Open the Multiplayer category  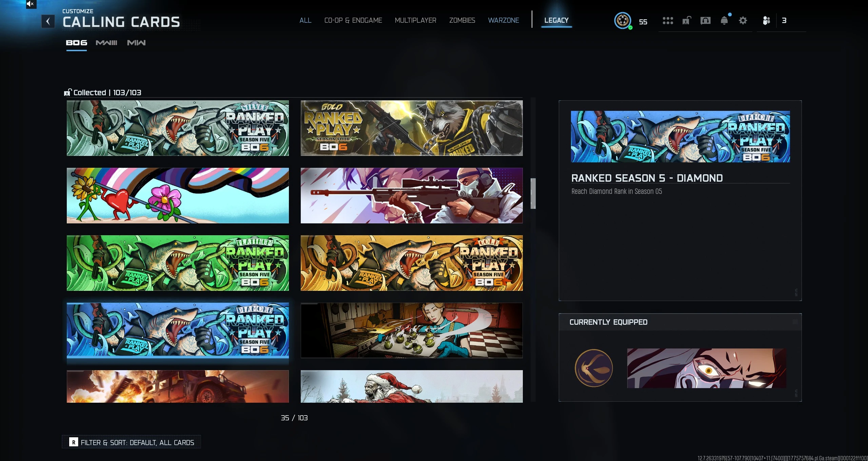(x=415, y=20)
